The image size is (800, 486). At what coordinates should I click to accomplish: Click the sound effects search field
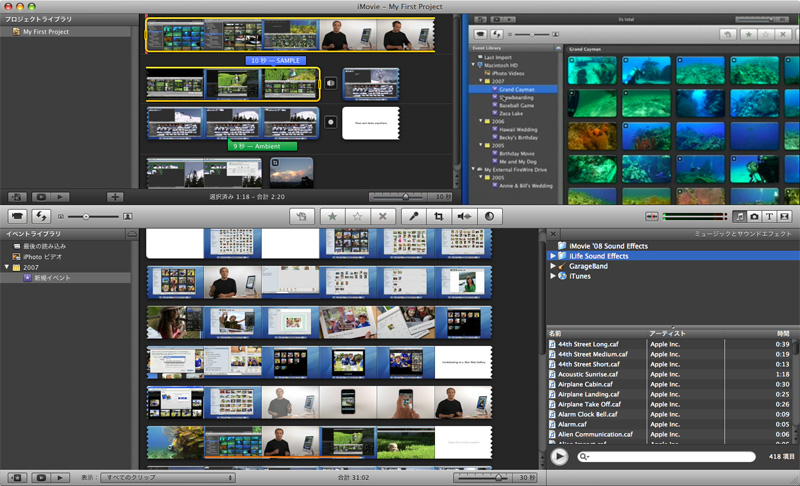tap(666, 456)
